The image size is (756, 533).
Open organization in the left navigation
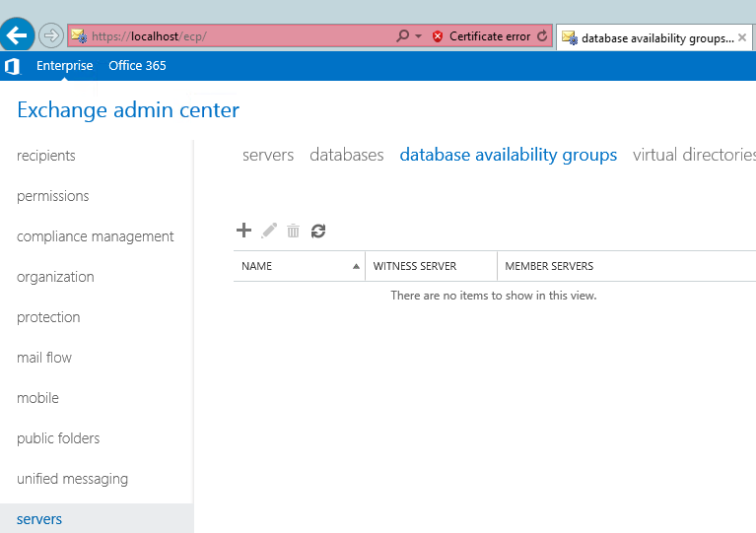click(55, 277)
